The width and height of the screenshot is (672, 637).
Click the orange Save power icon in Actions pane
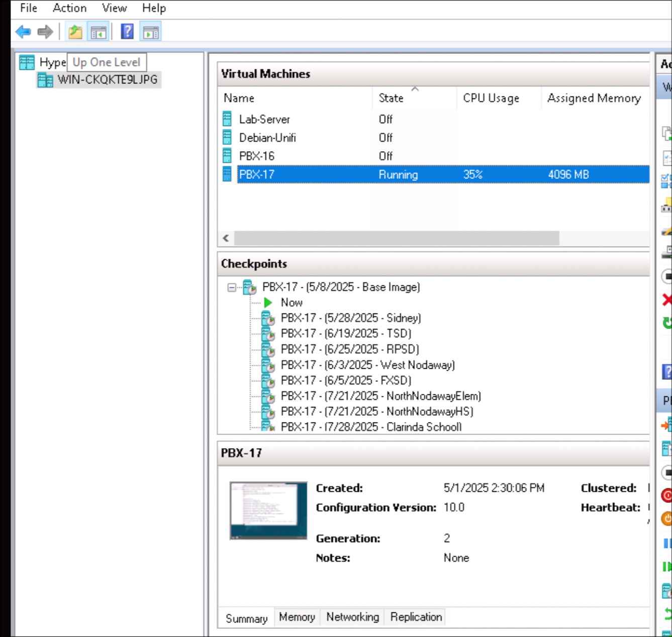(x=667, y=518)
